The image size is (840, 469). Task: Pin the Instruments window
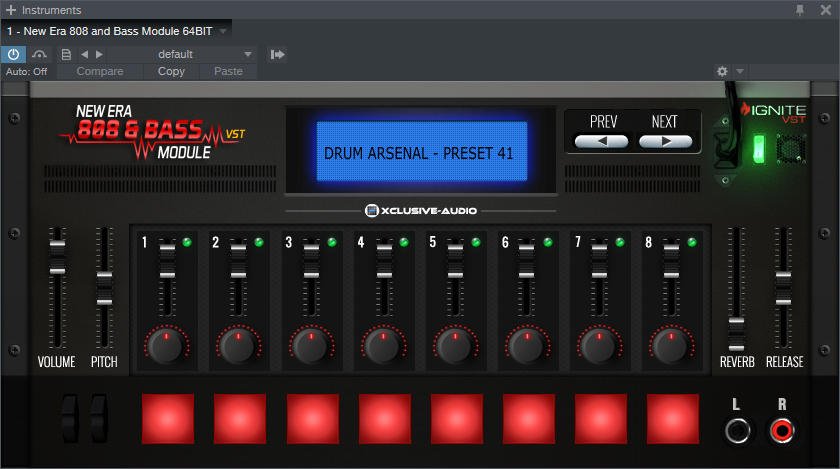[x=800, y=10]
